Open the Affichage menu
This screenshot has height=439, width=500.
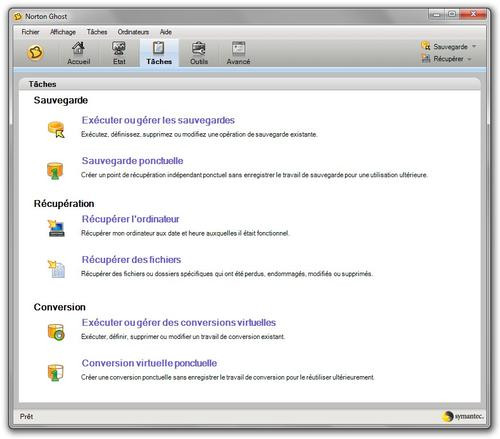pyautogui.click(x=63, y=32)
